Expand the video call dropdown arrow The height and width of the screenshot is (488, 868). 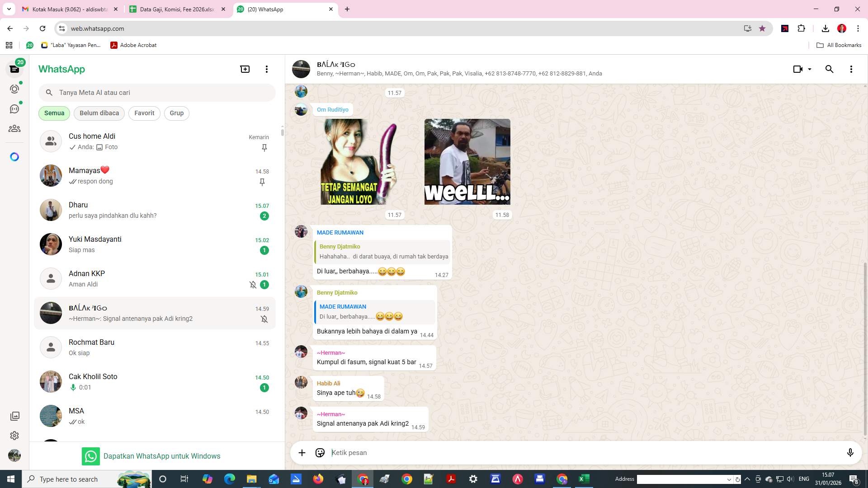tap(809, 69)
